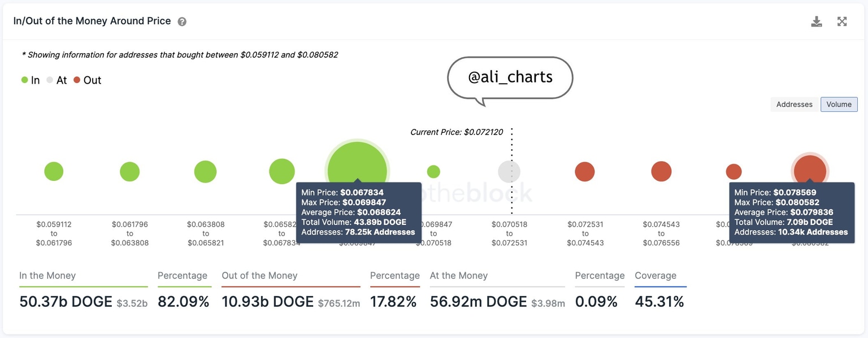Select the gray At the Money bubble
The width and height of the screenshot is (868, 338).
(x=509, y=171)
